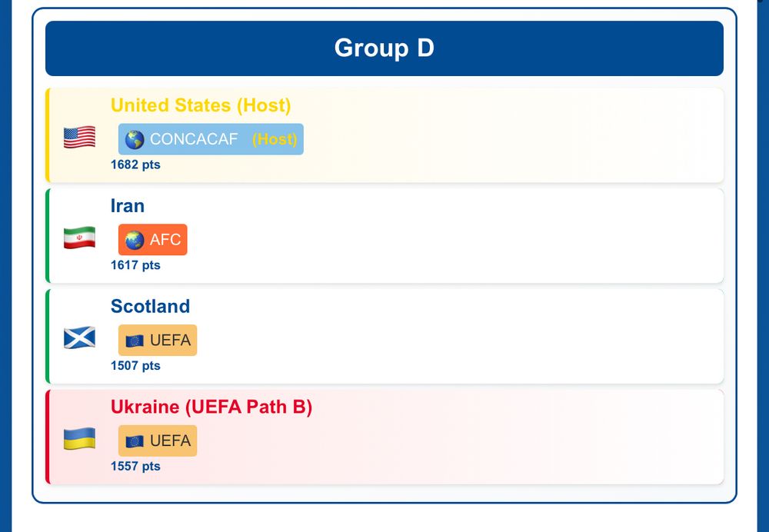Click the Scotland flag icon
Image resolution: width=769 pixels, height=532 pixels.
click(78, 336)
